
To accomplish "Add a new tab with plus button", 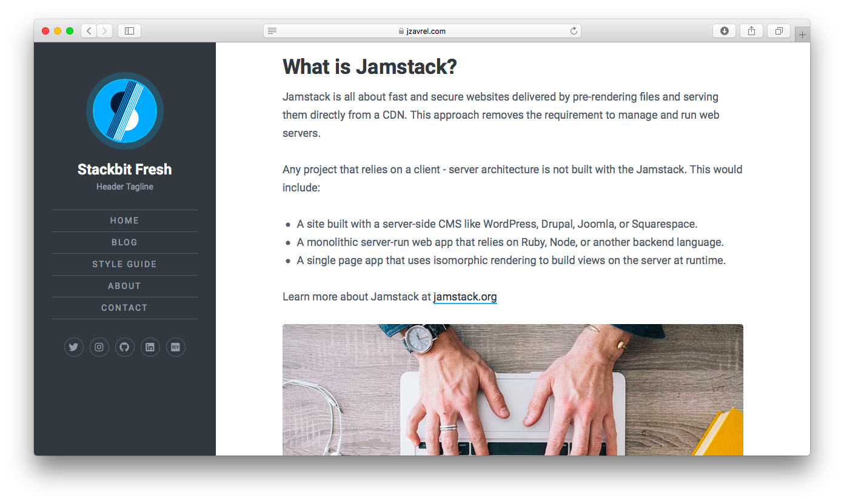I will [802, 35].
